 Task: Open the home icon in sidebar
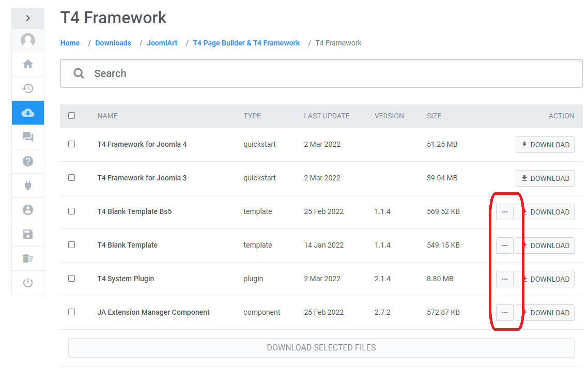pos(28,64)
